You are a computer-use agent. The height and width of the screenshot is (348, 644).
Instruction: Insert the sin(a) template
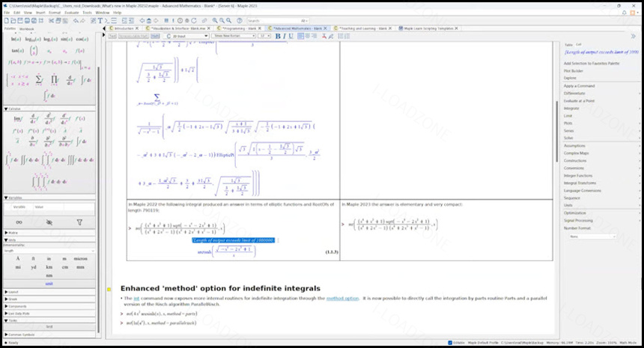pos(67,39)
